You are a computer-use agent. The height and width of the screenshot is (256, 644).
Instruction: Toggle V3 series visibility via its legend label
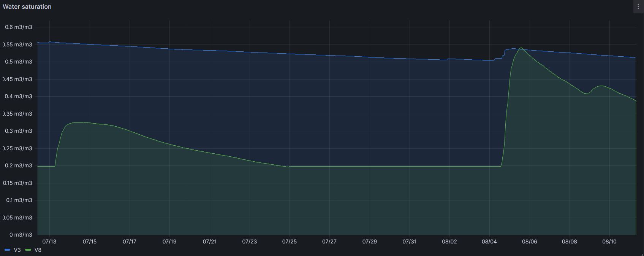point(17,250)
